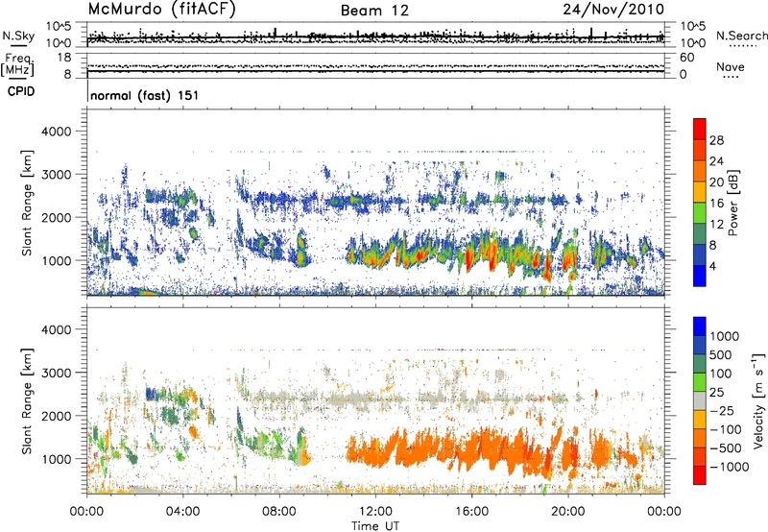The image size is (768, 532).
Task: Pick the dark green 100–500 velocity segment
Action: (700, 363)
